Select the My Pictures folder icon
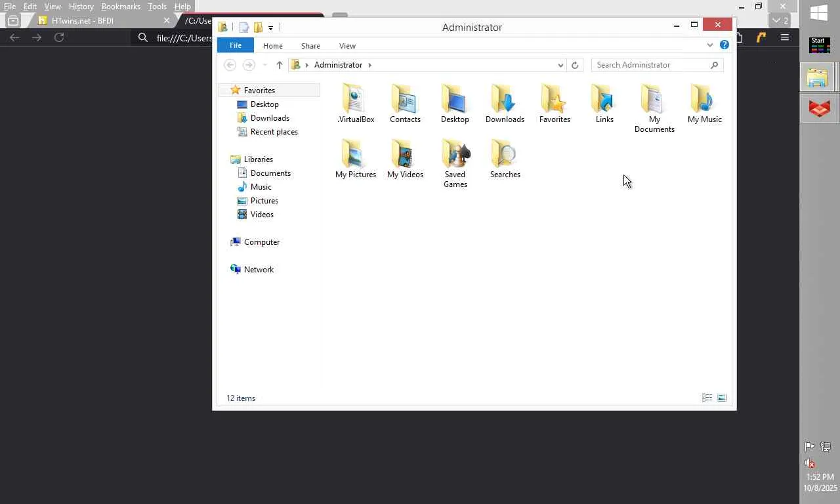The height and width of the screenshot is (504, 840). coord(356,159)
